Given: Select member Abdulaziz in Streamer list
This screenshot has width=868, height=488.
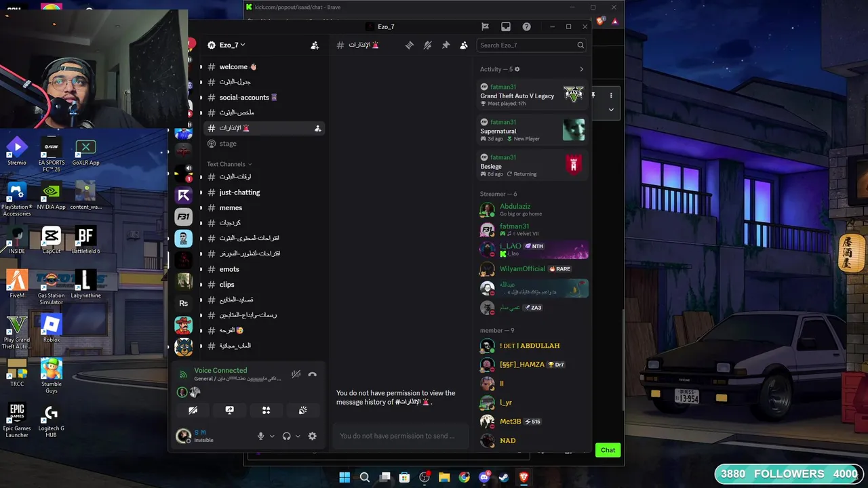Looking at the screenshot, I should click(x=532, y=209).
